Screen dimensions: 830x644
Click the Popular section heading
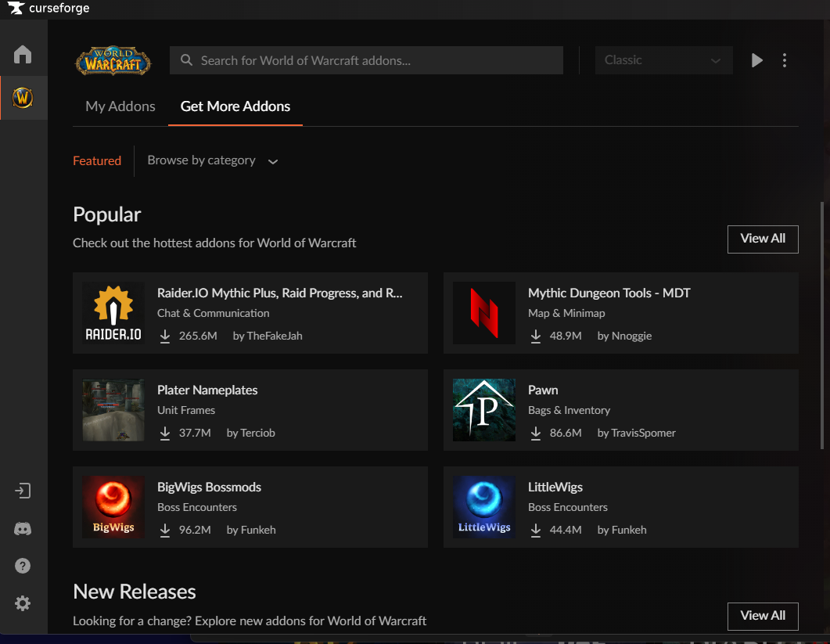coord(107,214)
